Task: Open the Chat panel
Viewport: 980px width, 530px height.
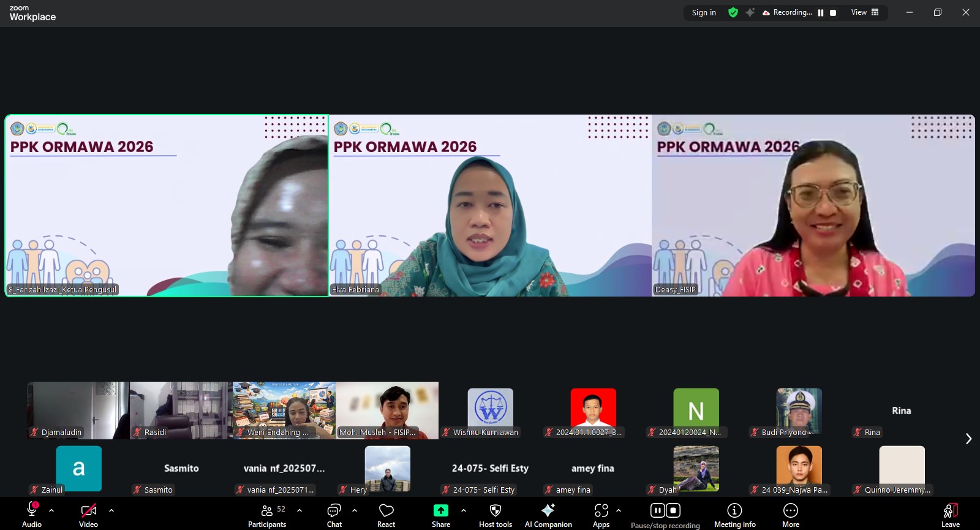Action: (x=334, y=515)
